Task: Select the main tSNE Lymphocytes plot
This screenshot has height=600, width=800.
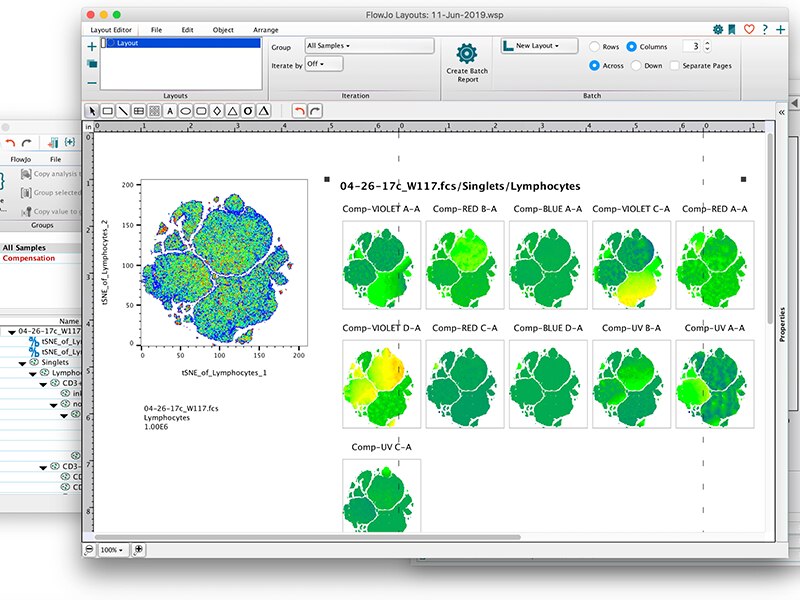Action: pos(224,263)
